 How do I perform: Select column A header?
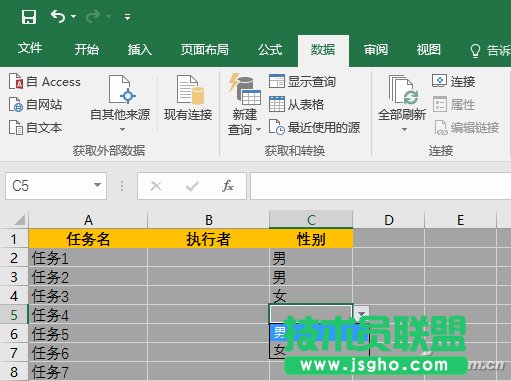(88, 220)
